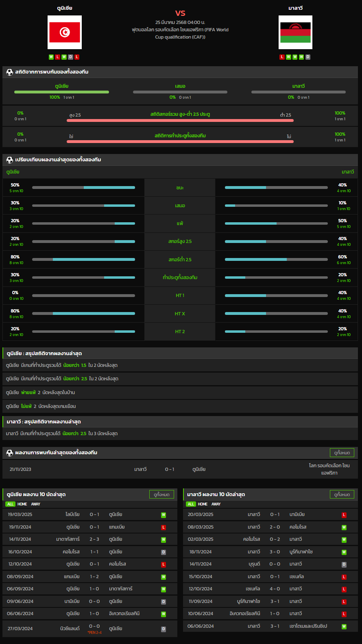362x644 pixels.
Task: Click the 4 - 0 score for 12/10/2024 Malawi match
Action: 275,589
